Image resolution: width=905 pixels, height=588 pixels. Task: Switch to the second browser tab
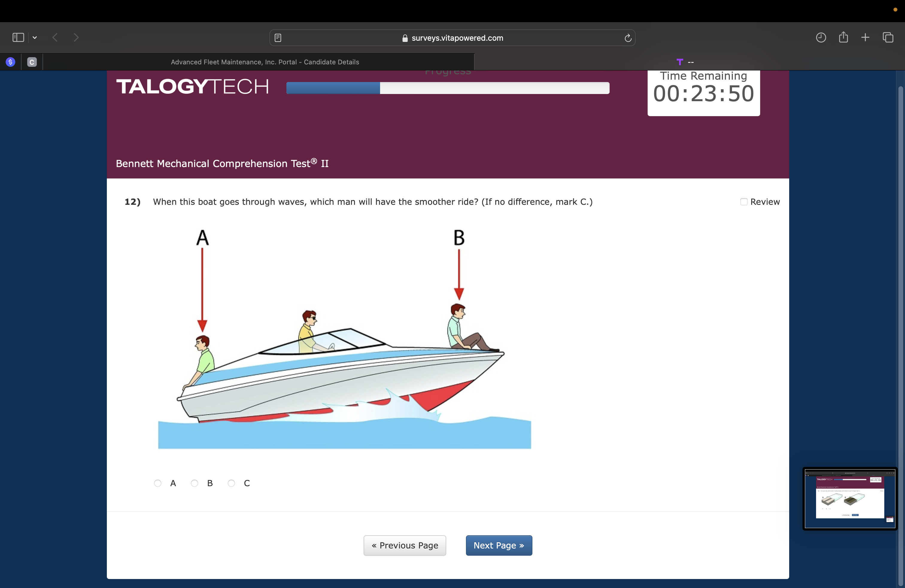pos(684,62)
